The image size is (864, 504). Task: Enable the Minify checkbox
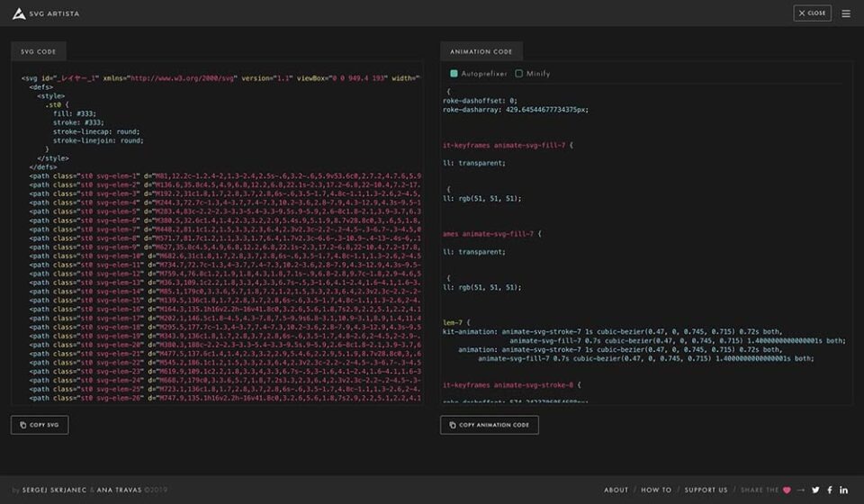(519, 74)
